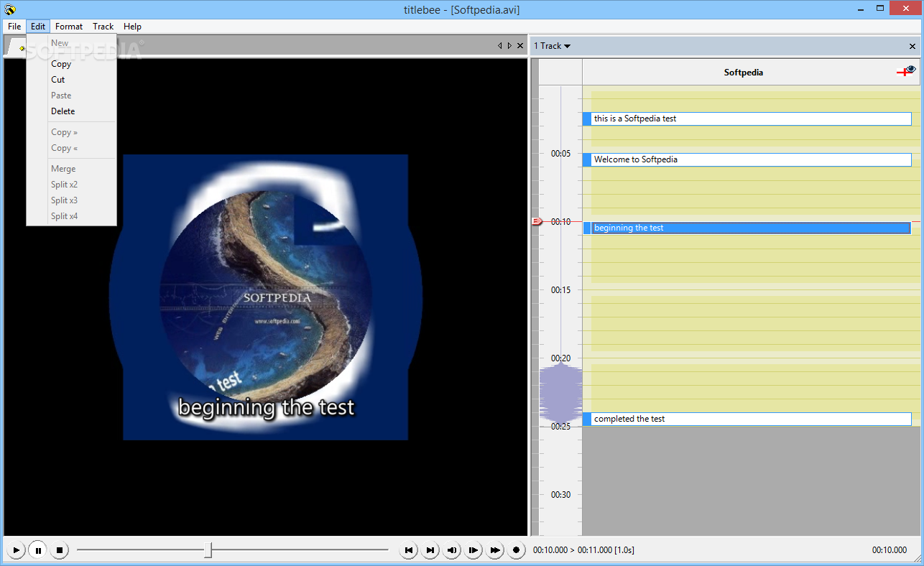This screenshot has height=566, width=924.
Task: Show the previous video tab with the left arrow
Action: click(x=500, y=46)
